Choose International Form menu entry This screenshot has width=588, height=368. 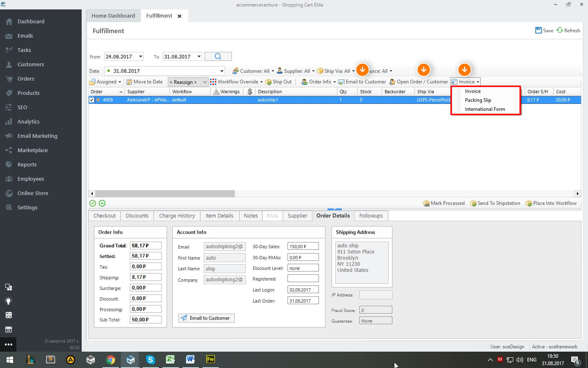(486, 109)
